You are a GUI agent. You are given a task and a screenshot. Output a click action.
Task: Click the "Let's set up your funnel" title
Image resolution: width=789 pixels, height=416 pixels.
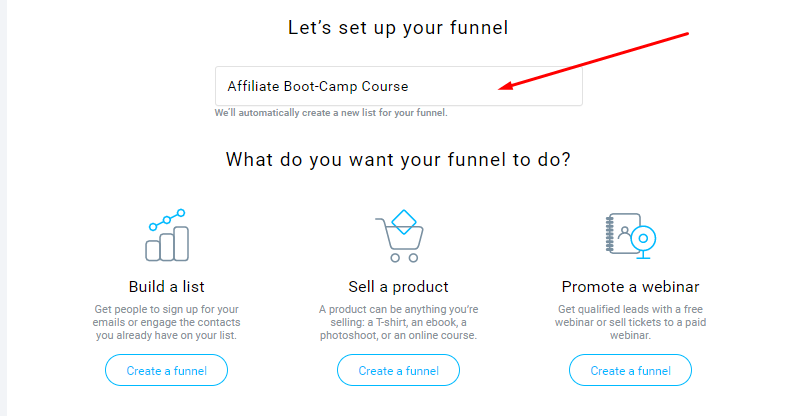398,28
